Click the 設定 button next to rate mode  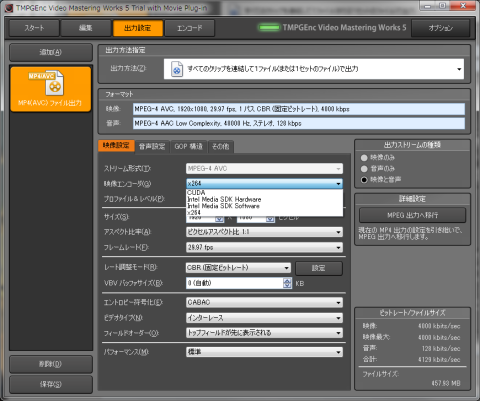[319, 268]
